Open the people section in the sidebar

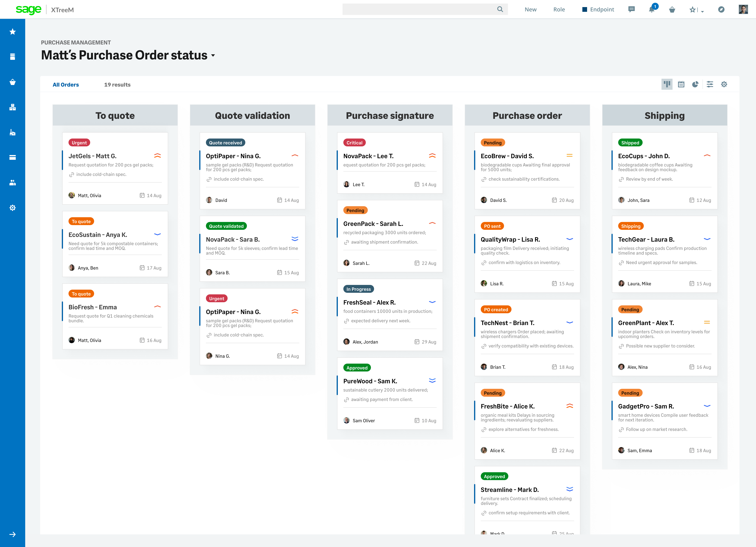coord(12,182)
